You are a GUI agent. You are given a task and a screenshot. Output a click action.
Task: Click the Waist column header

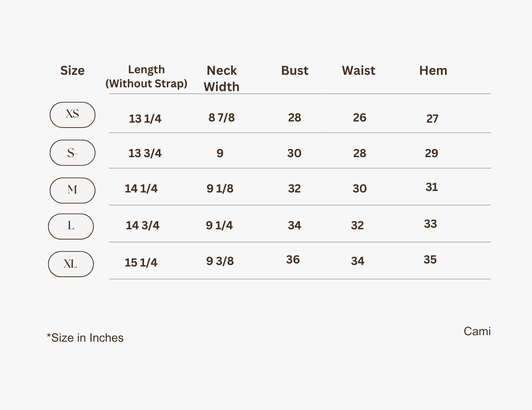click(359, 71)
